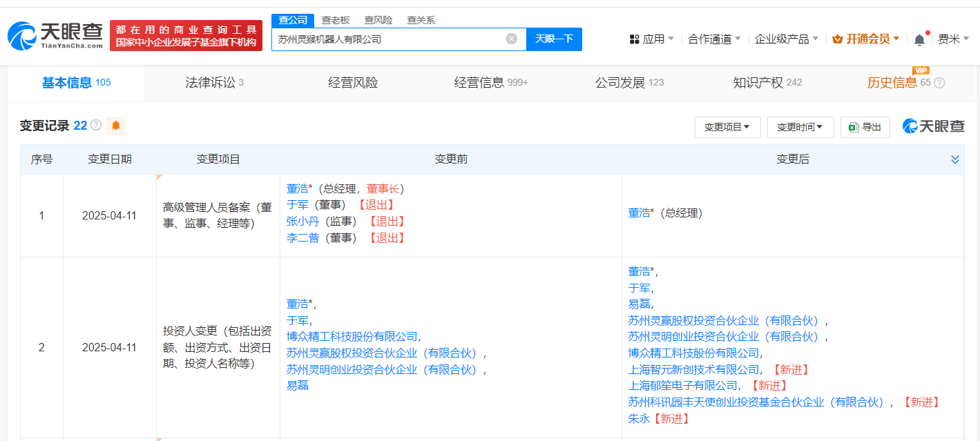Open the 合作通道 dropdown
980x441 pixels.
coord(715,39)
